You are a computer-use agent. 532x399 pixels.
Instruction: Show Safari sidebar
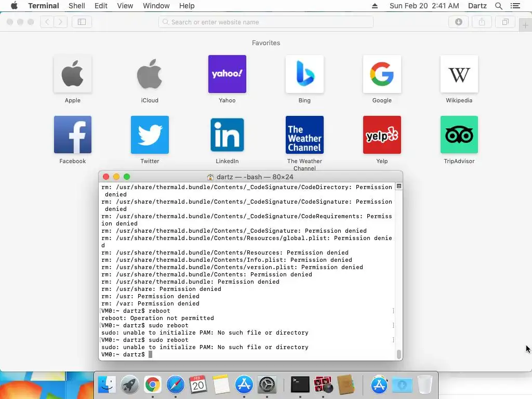coord(82,22)
